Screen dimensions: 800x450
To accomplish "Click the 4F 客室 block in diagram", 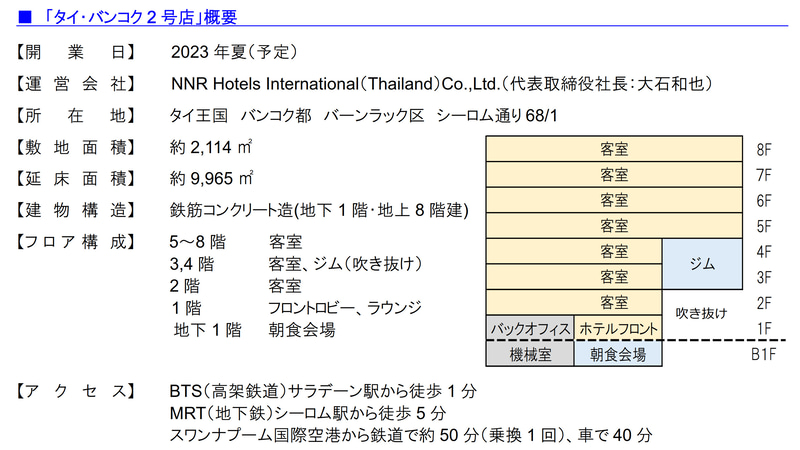I will (x=574, y=251).
